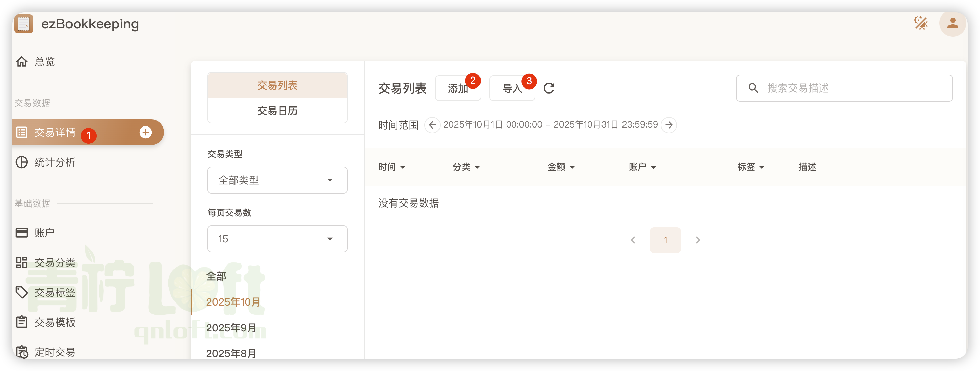Open the 金额 column sort dropdown
Viewport: 980px width, 371px height.
[x=562, y=167]
